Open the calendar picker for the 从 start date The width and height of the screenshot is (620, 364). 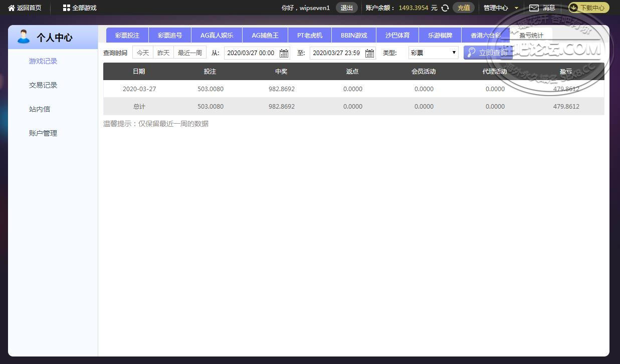[x=284, y=53]
